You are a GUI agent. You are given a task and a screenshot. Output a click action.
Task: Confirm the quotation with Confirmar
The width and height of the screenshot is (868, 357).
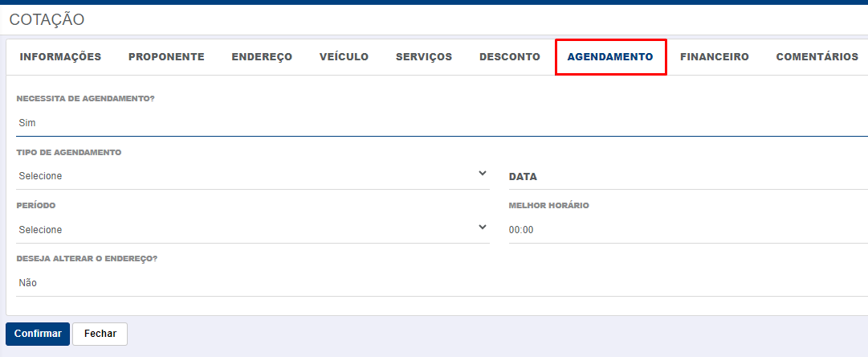click(38, 334)
